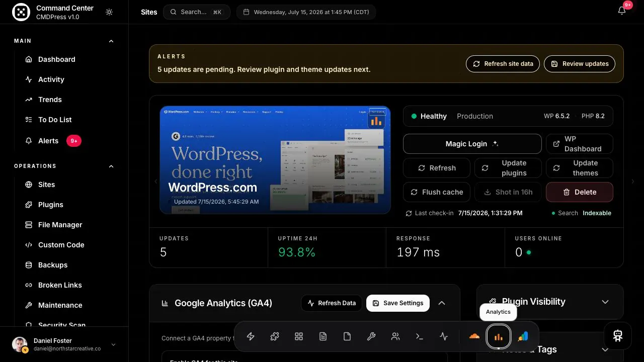Screen dimensions: 644x362
Task: Click the Healthy status label
Action: pyautogui.click(x=434, y=116)
